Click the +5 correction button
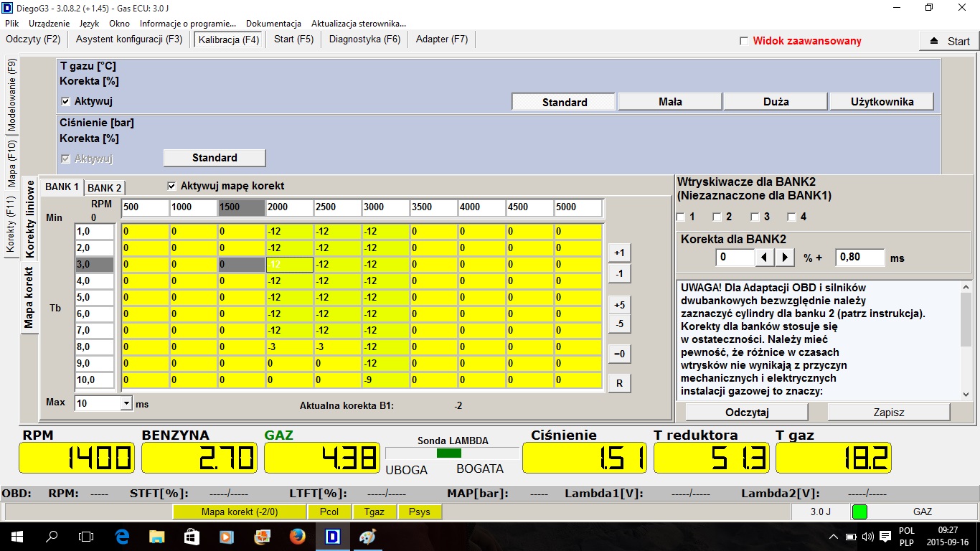This screenshot has height=551, width=980. [619, 305]
